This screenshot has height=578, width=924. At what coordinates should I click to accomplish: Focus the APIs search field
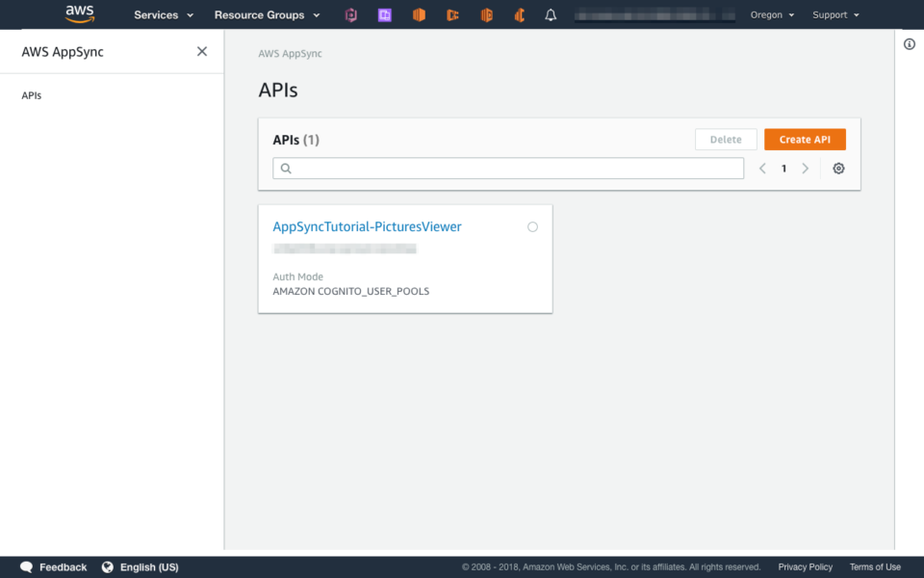508,169
